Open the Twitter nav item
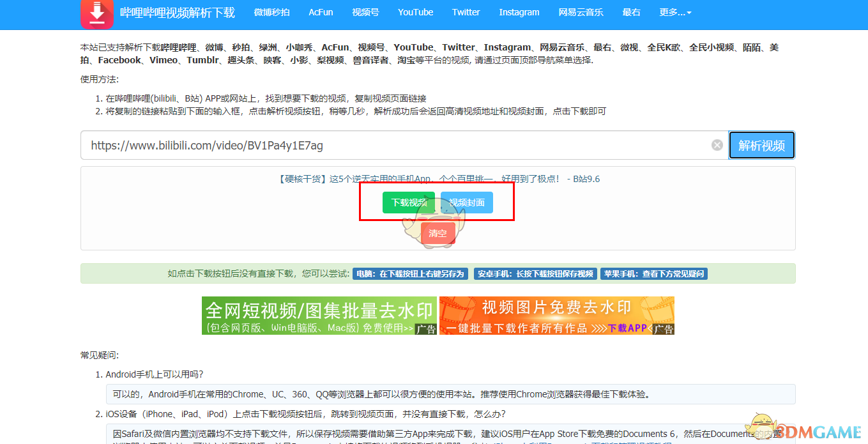 pyautogui.click(x=466, y=12)
